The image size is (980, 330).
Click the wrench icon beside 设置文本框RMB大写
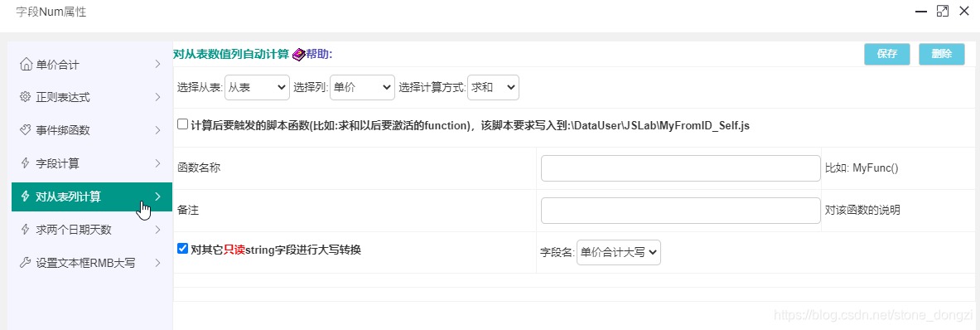pos(26,263)
